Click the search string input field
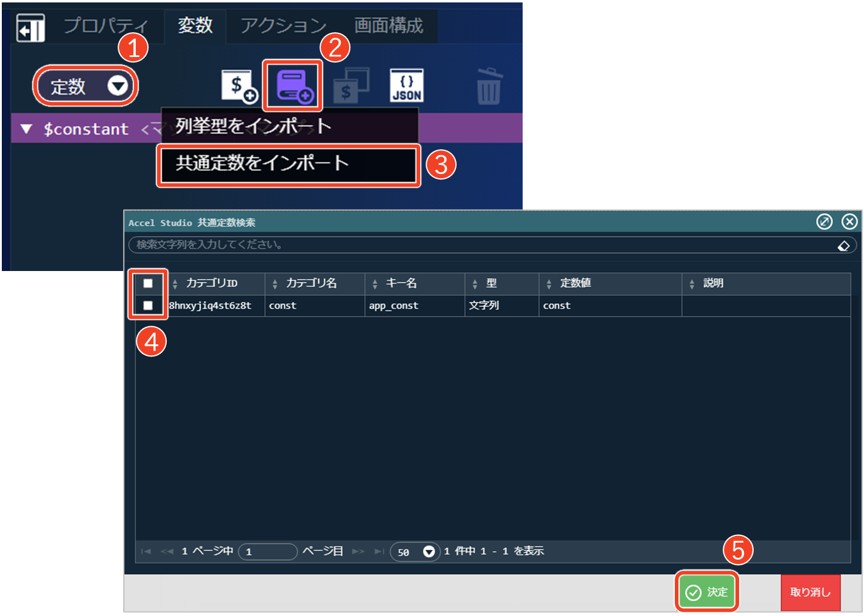Viewport: 864px width, 616px height. pyautogui.click(x=479, y=245)
